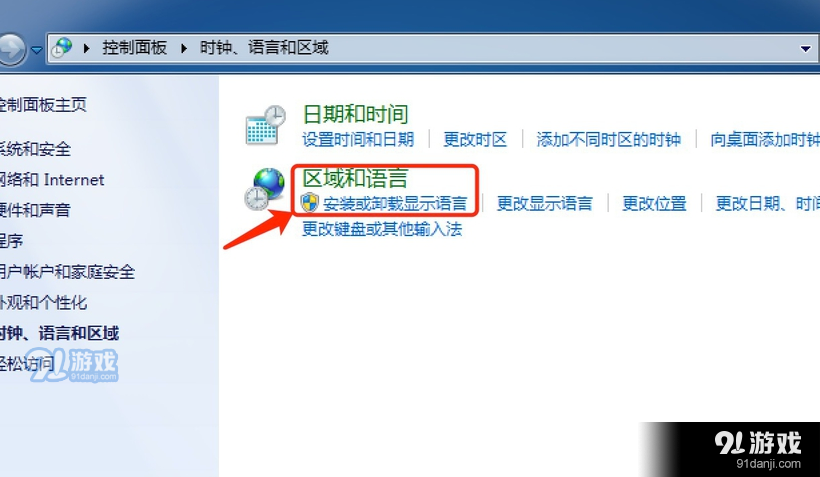Select 控制面板 in the address breadcrumb
This screenshot has height=477, width=820.
point(134,48)
